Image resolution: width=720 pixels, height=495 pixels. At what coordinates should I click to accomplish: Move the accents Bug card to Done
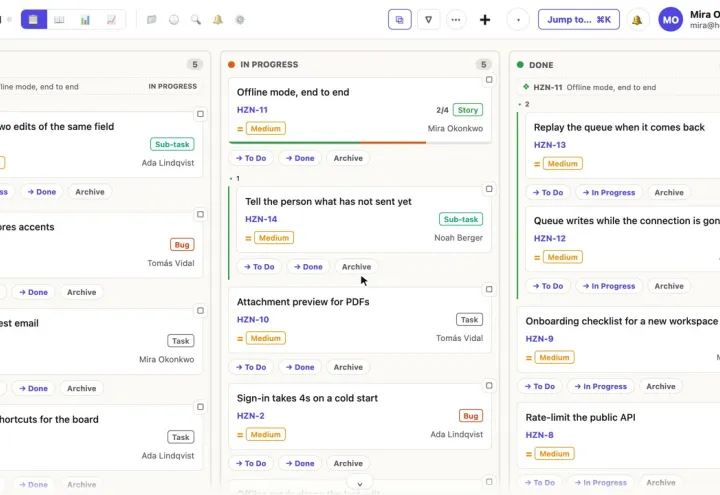[x=34, y=292]
